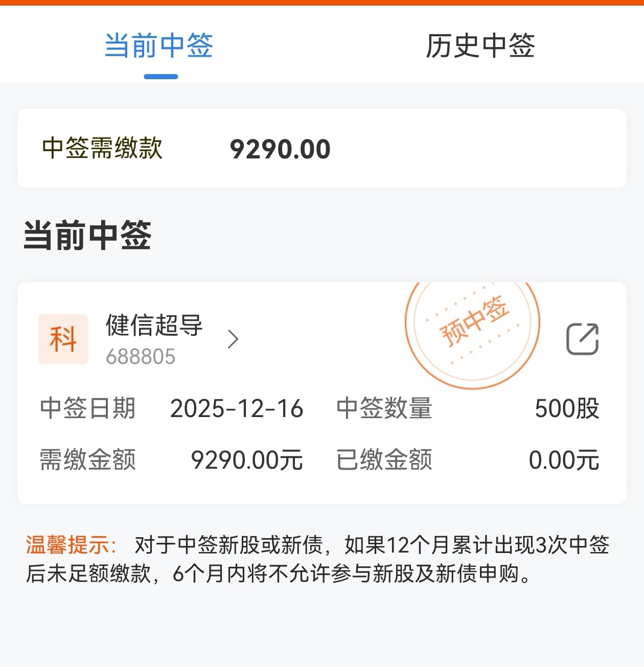Viewport: 644px width, 667px height.
Task: Select the 当前中签 tab
Action: click(159, 46)
